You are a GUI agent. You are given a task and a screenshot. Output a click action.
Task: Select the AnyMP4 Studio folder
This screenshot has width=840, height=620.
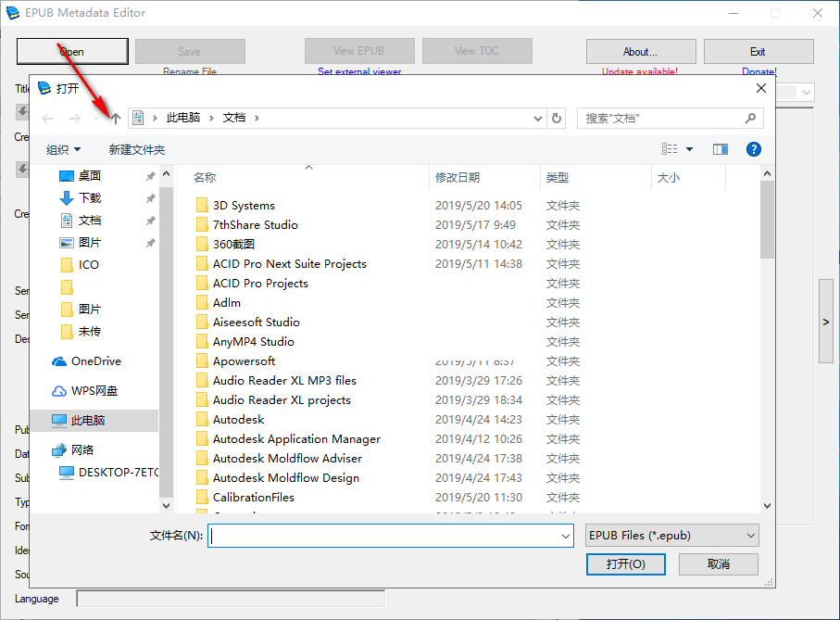pos(254,341)
